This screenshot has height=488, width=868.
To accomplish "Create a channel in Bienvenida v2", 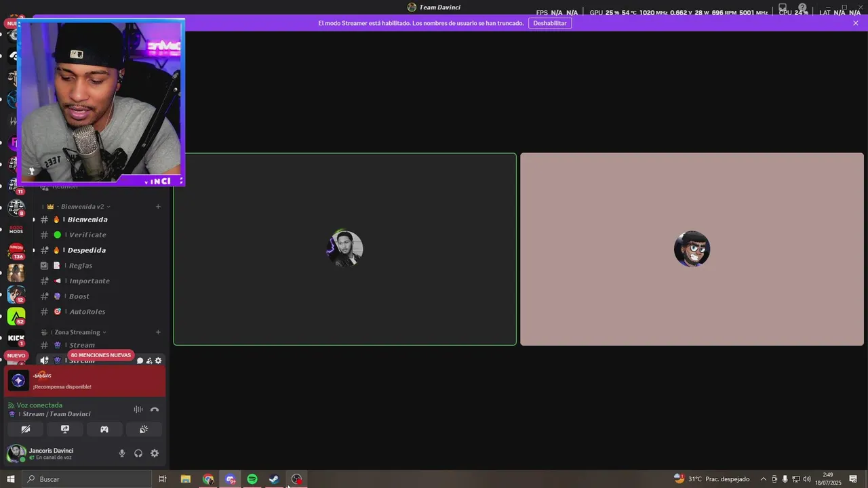I will click(158, 207).
